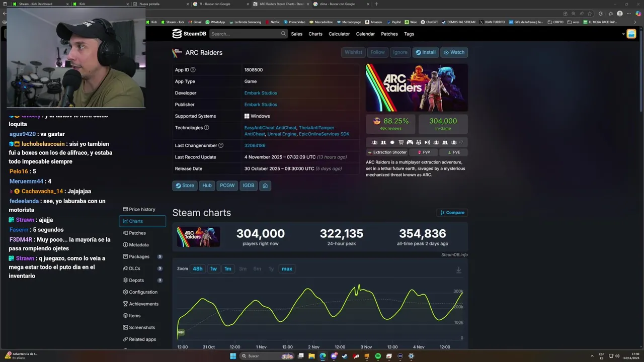Open the Charts menu in top navigation
Image resolution: width=644 pixels, height=362 pixels.
(315, 34)
